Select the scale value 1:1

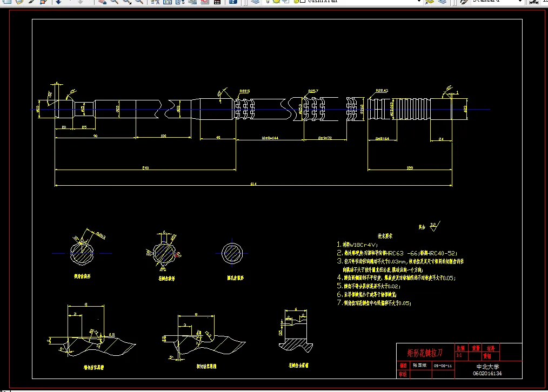tap(459, 355)
